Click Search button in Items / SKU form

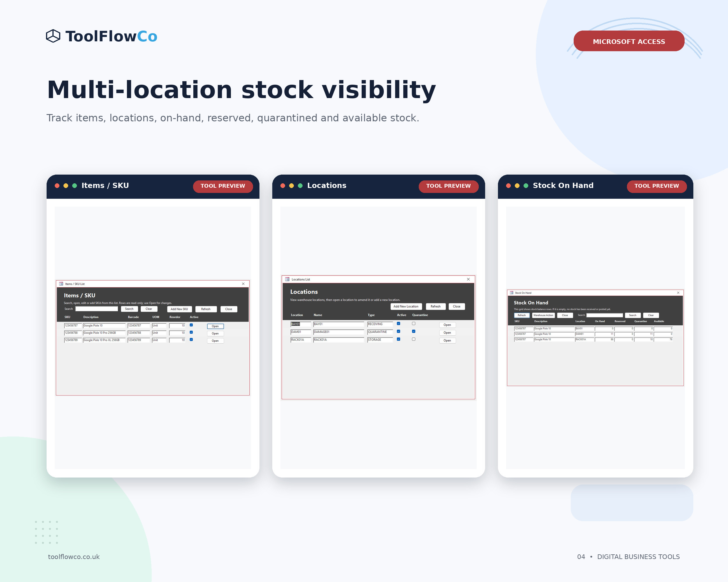(x=129, y=309)
